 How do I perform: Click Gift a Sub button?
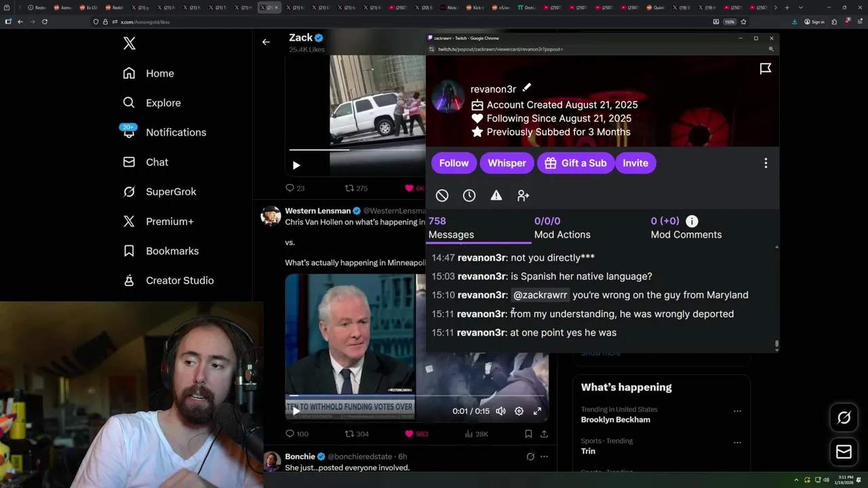point(575,163)
